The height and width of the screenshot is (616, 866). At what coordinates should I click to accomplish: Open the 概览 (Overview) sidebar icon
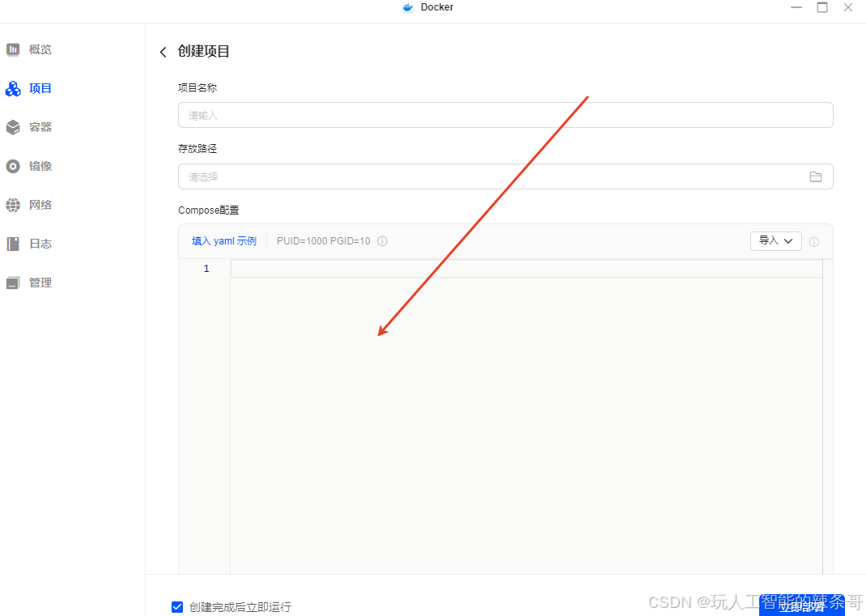tap(13, 49)
